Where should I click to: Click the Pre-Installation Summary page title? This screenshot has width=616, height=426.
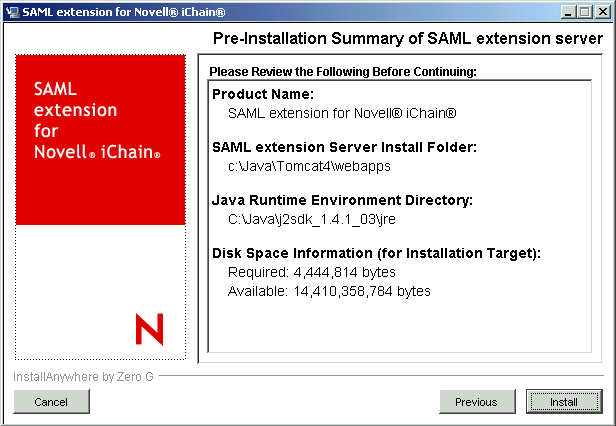pyautogui.click(x=408, y=39)
